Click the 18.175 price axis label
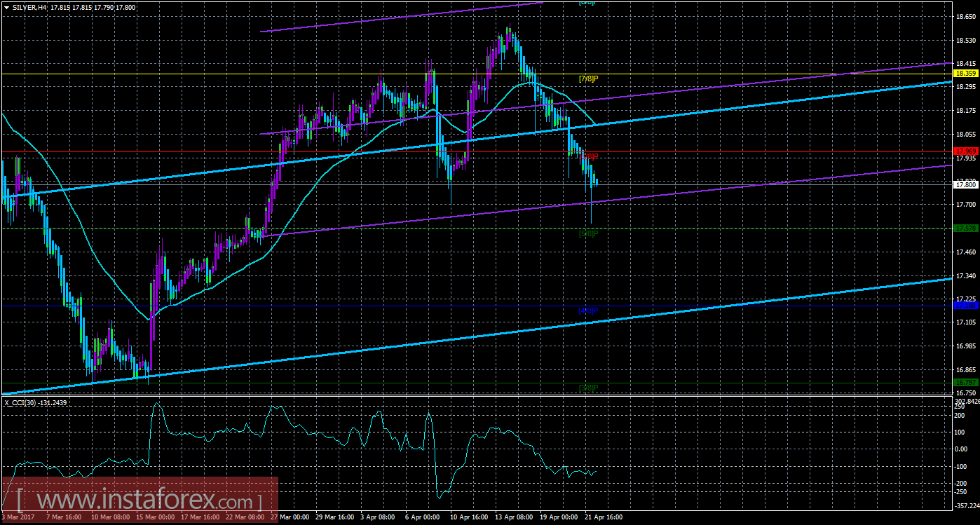 (965, 111)
